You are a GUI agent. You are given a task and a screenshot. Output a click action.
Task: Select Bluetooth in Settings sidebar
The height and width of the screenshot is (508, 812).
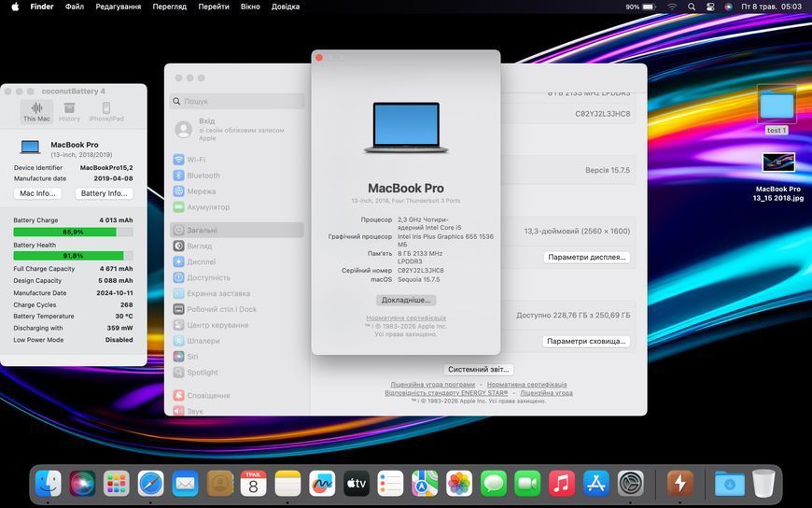237,176
